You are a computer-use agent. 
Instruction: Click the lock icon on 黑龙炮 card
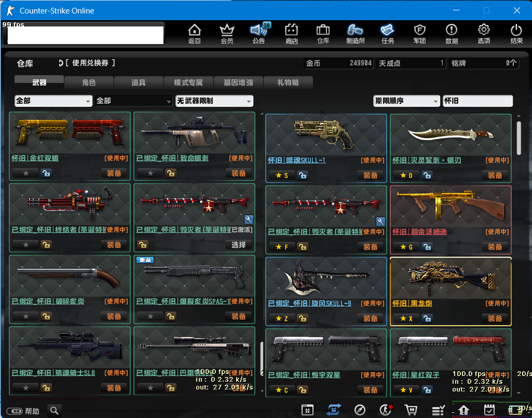[x=427, y=318]
